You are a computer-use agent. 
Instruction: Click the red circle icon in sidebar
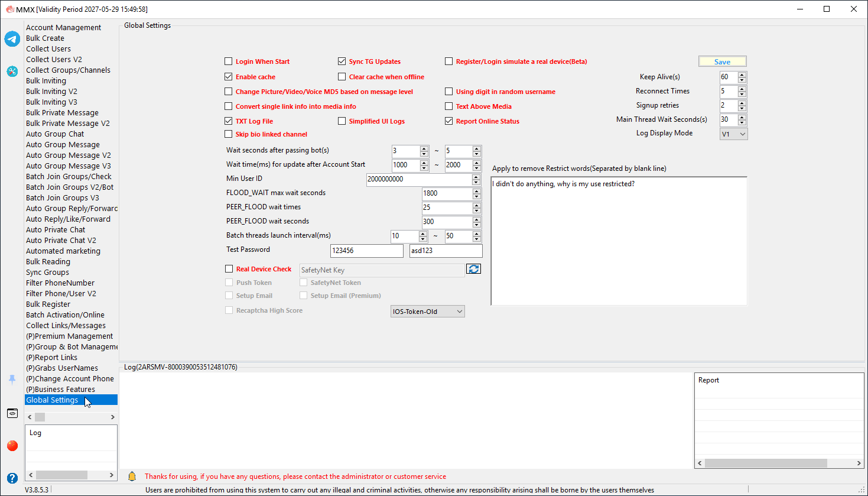click(12, 445)
